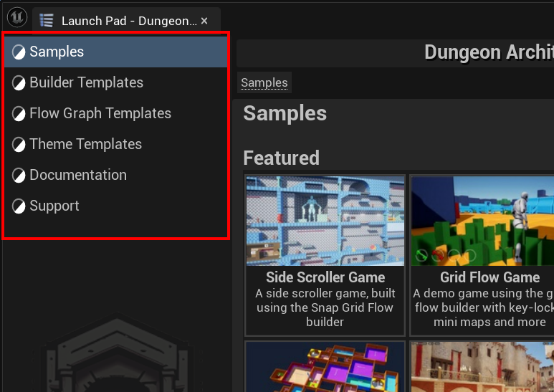
Task: Click the circle icon beside Flow Graph Templates
Action: 19,114
